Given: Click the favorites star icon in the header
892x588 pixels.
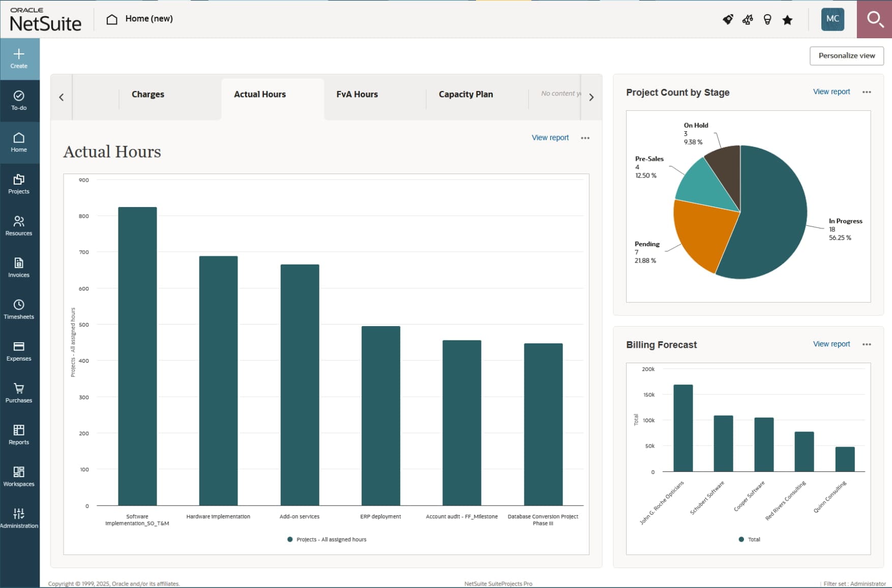Looking at the screenshot, I should pyautogui.click(x=787, y=19).
